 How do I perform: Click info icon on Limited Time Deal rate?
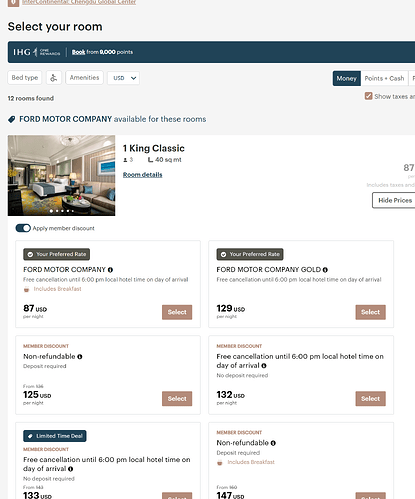pos(70,469)
